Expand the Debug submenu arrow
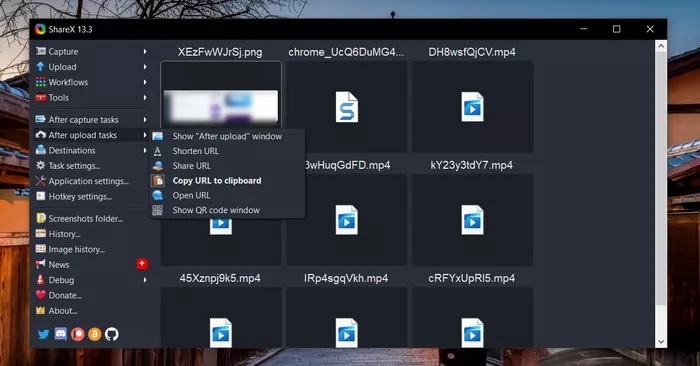 [145, 280]
